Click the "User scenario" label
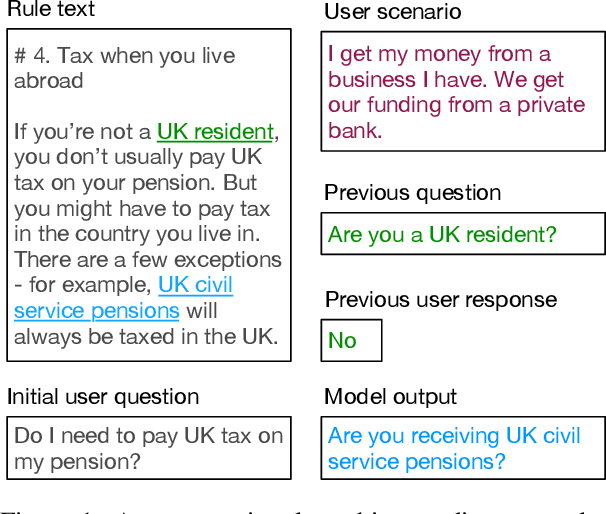Image resolution: width=606 pixels, height=514 pixels. click(393, 12)
